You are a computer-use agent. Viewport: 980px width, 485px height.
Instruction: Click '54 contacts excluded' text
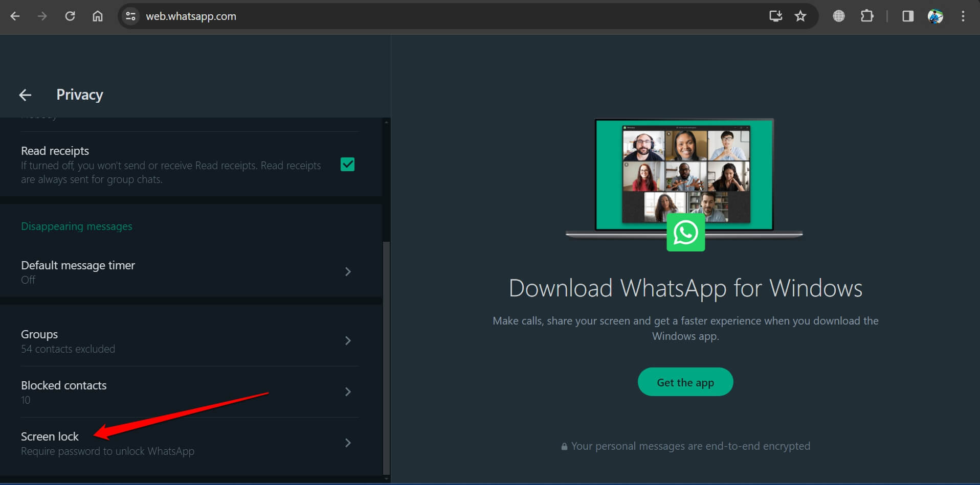coord(68,349)
